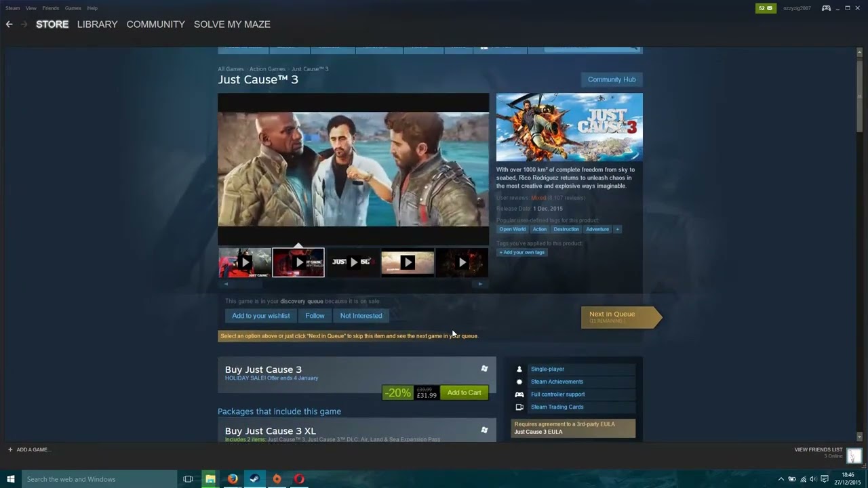
Task: Play the first trailer thumbnail
Action: [x=245, y=262]
